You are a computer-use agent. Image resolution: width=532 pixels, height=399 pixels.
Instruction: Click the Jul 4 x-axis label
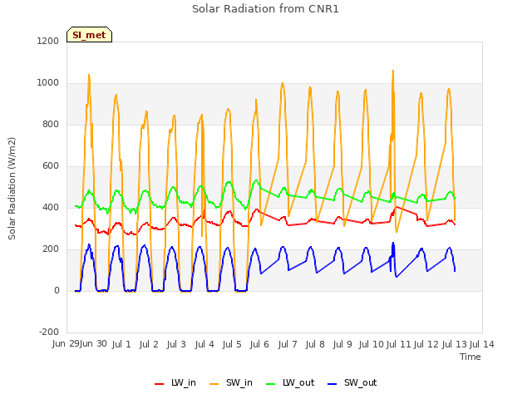coord(204,344)
